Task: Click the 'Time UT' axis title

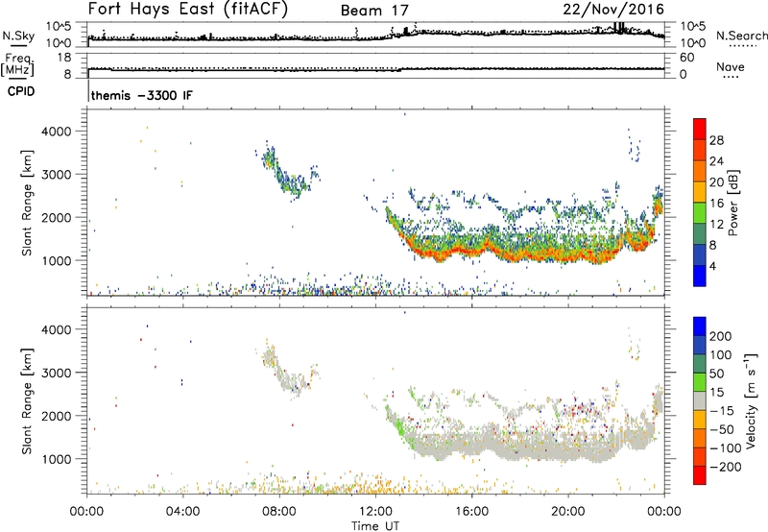Action: click(x=375, y=526)
